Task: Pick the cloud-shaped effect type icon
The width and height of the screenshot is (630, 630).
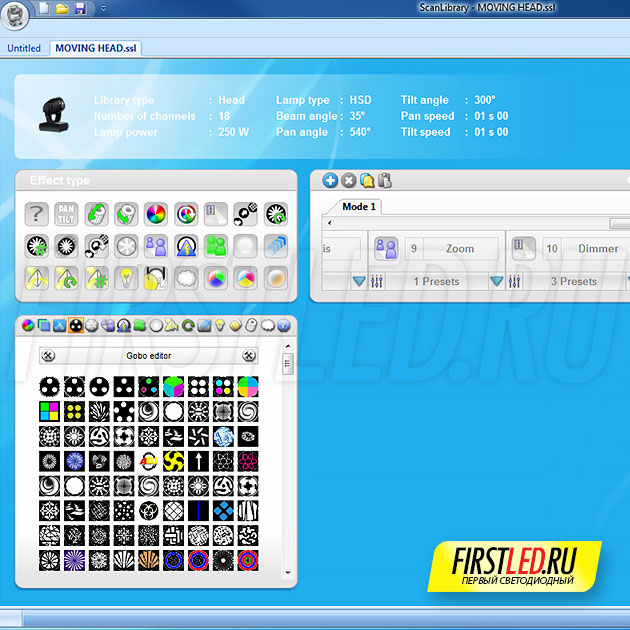Action: click(186, 277)
